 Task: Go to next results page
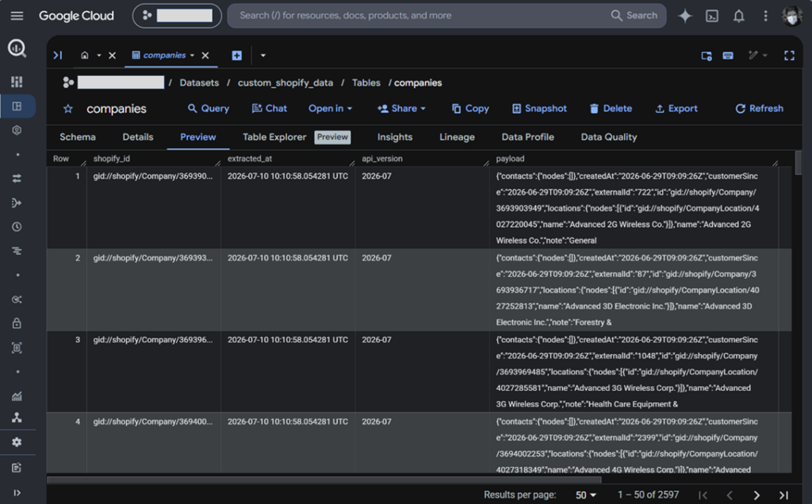756,495
